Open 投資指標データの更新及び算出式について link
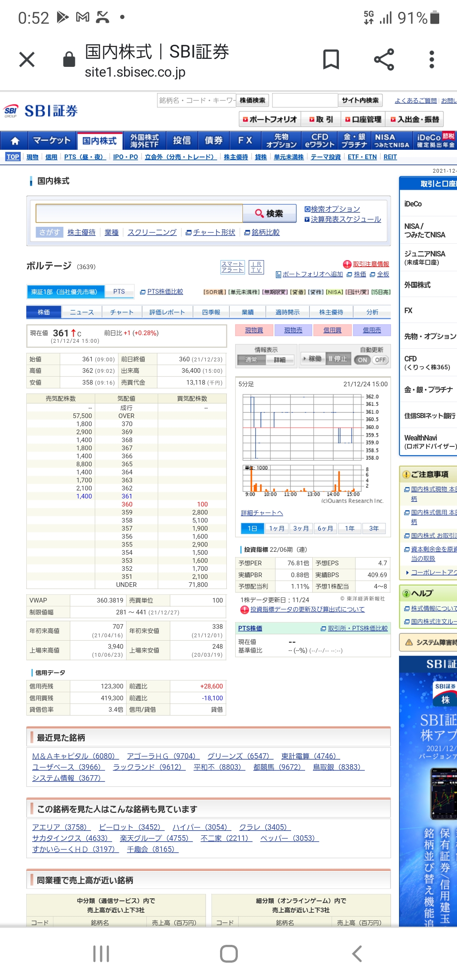 pyautogui.click(x=307, y=609)
